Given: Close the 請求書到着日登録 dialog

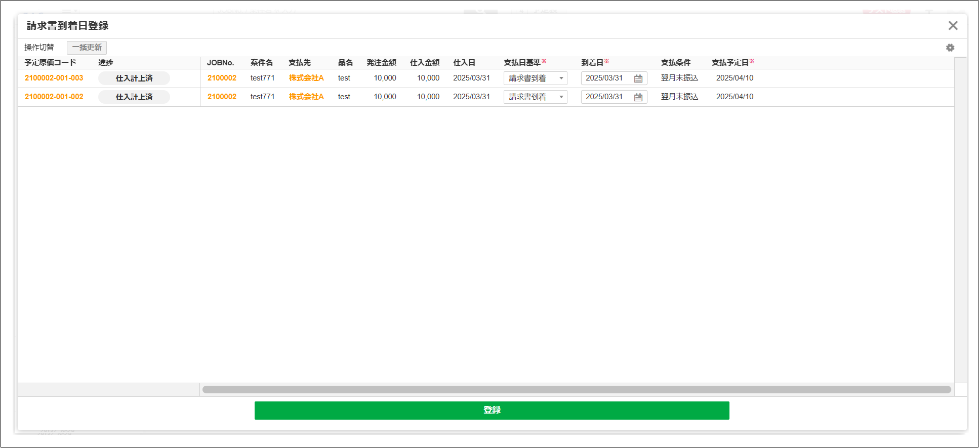Looking at the screenshot, I should pos(953,26).
